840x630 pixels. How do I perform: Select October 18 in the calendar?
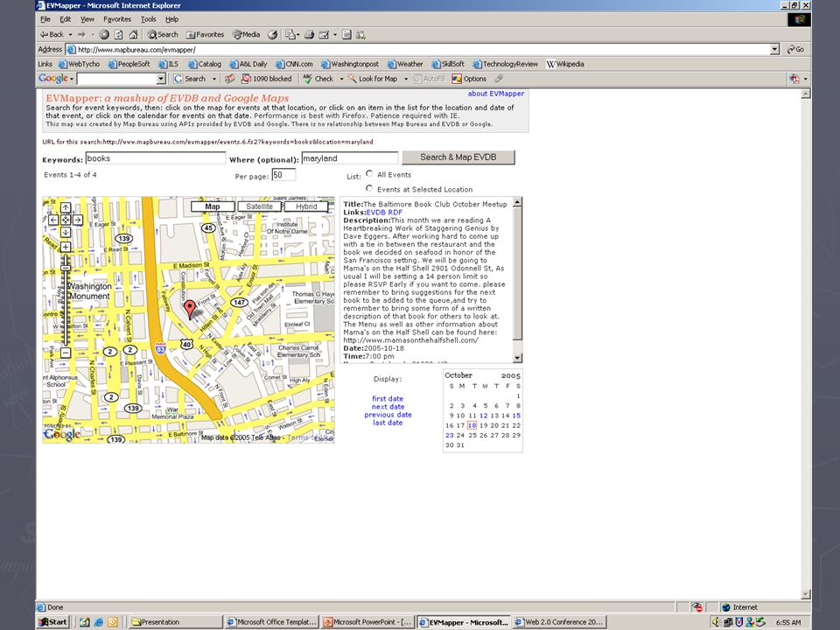coord(472,425)
